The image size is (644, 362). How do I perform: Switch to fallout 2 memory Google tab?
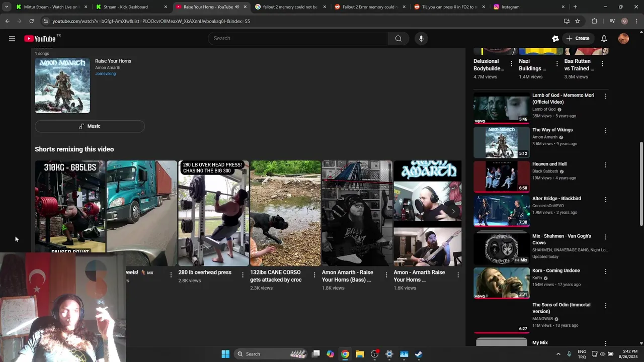tap(291, 7)
